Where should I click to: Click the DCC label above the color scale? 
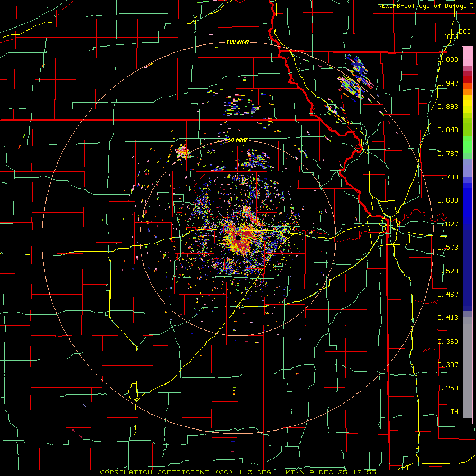pos(464,31)
